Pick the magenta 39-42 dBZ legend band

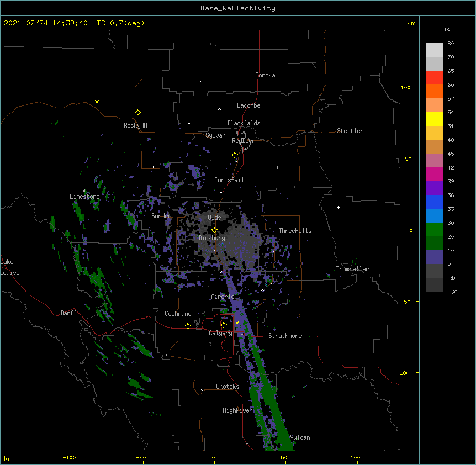434,174
